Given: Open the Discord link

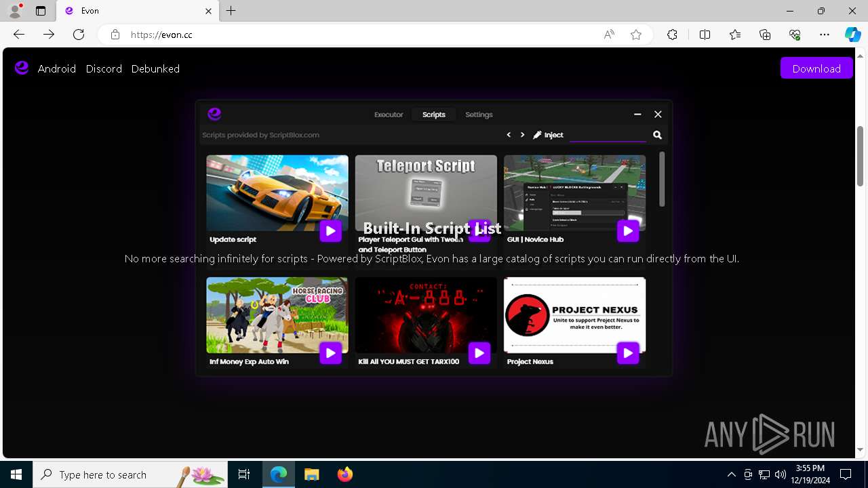Looking at the screenshot, I should tap(104, 68).
